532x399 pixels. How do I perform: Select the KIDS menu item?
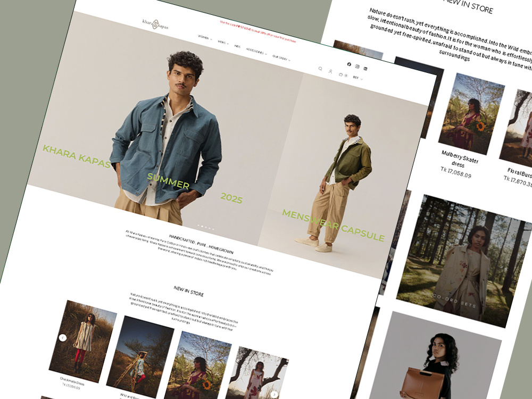pyautogui.click(x=238, y=46)
